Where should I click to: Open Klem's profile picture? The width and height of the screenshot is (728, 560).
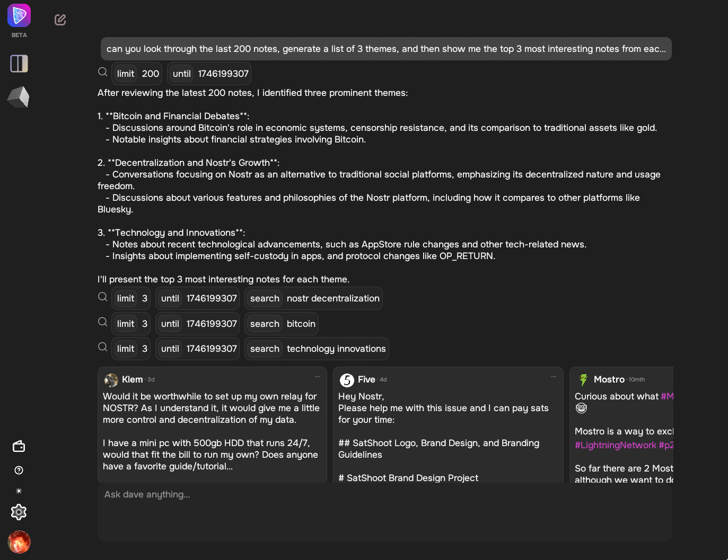(x=111, y=380)
